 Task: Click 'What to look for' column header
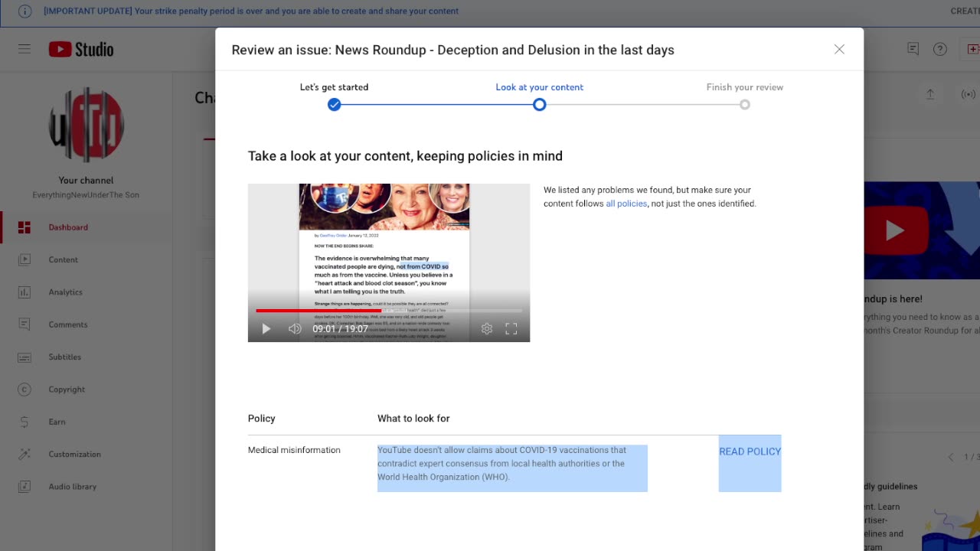pos(413,419)
